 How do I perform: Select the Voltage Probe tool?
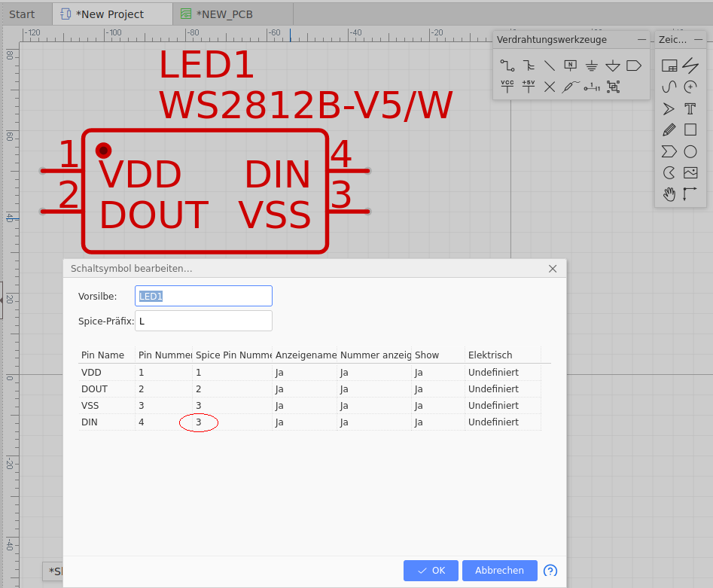coord(570,87)
